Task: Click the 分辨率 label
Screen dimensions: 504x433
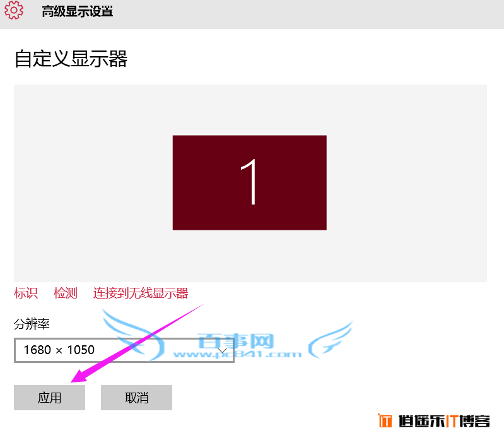Action: pyautogui.click(x=32, y=324)
